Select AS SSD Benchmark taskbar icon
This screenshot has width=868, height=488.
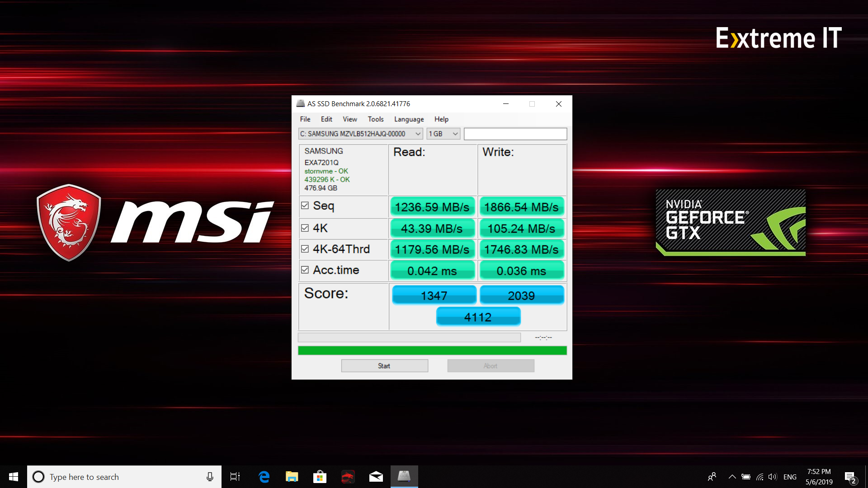click(404, 477)
